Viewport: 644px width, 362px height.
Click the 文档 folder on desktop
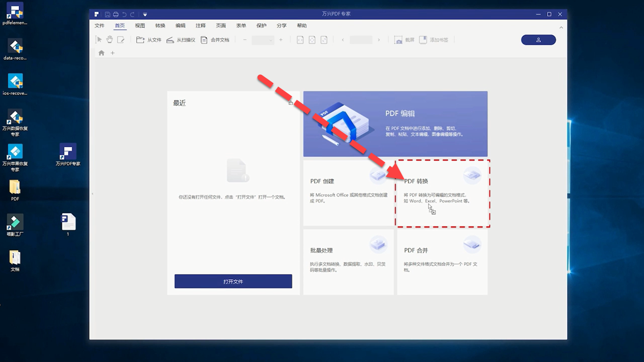15,260
